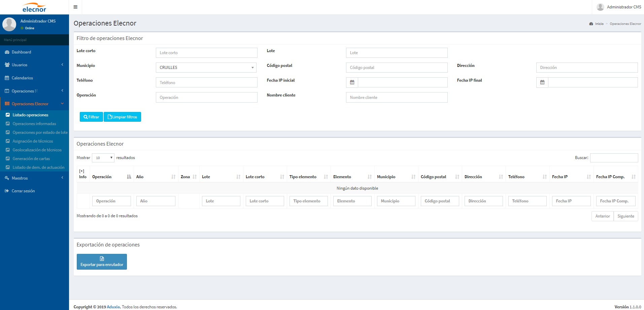Screen dimensions: 644x310
Task: Open the Municipio dropdown showing CRUILLES
Action: point(206,68)
